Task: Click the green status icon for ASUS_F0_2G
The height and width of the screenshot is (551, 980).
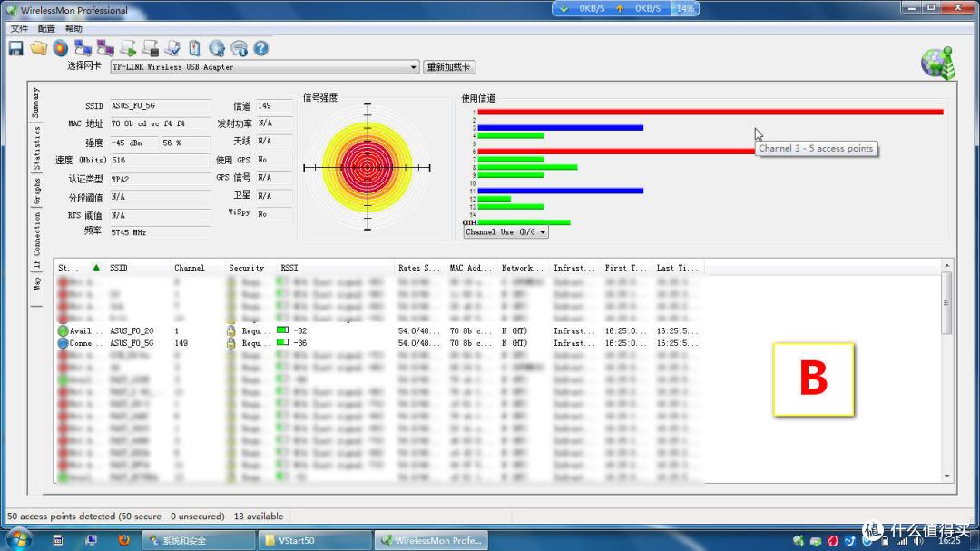Action: click(x=64, y=330)
